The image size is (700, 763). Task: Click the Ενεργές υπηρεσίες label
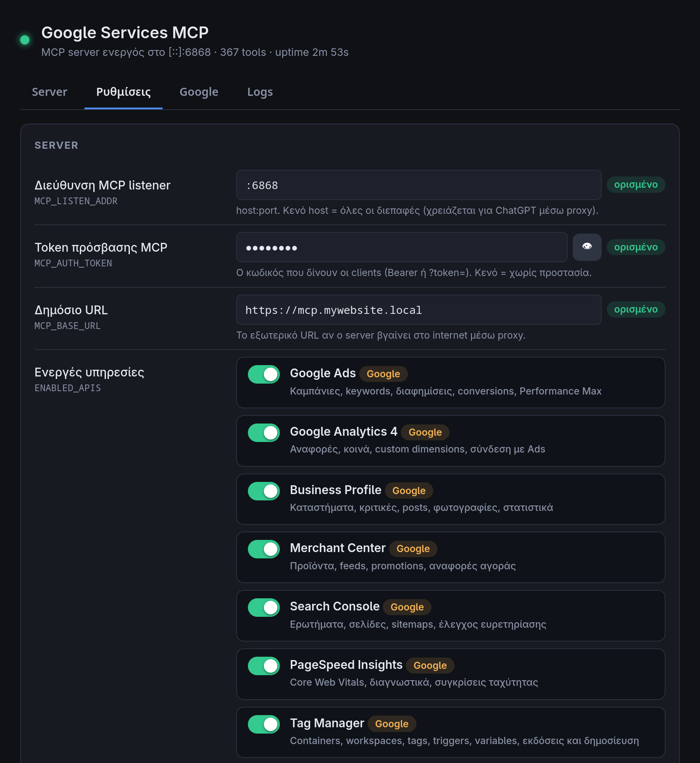tap(89, 372)
